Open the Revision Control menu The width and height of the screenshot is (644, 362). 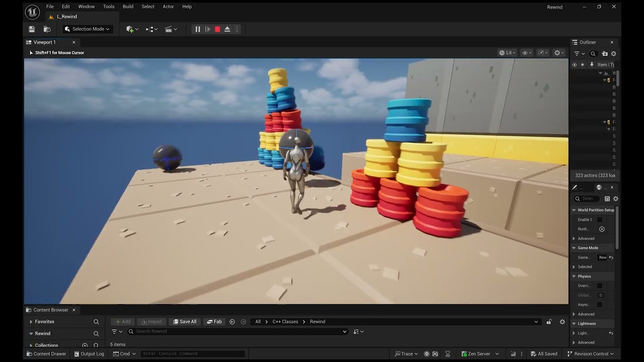tap(591, 354)
